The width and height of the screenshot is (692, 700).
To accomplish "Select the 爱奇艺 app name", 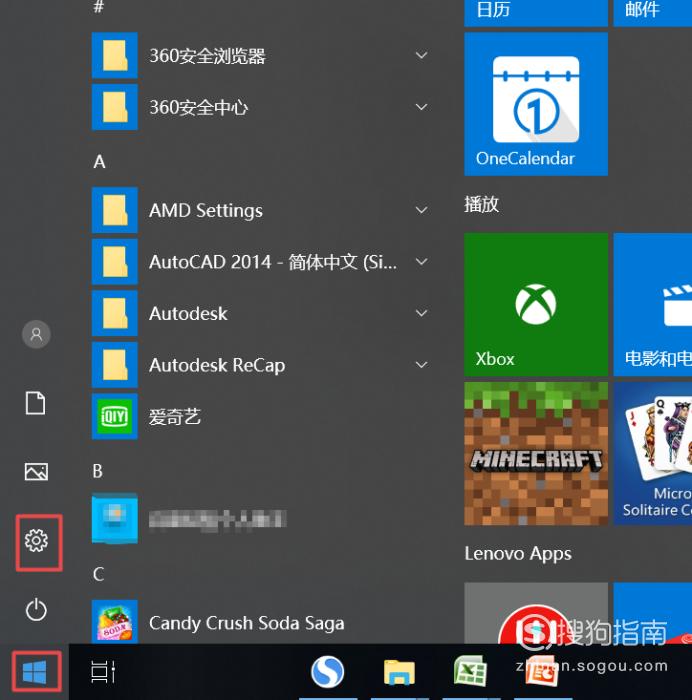I will tap(175, 417).
